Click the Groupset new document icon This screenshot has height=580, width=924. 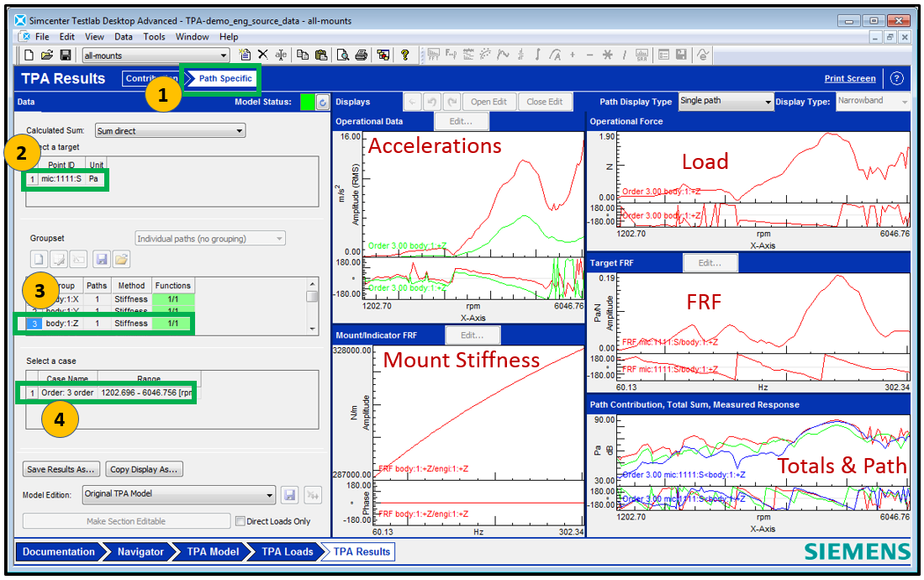coord(39,260)
